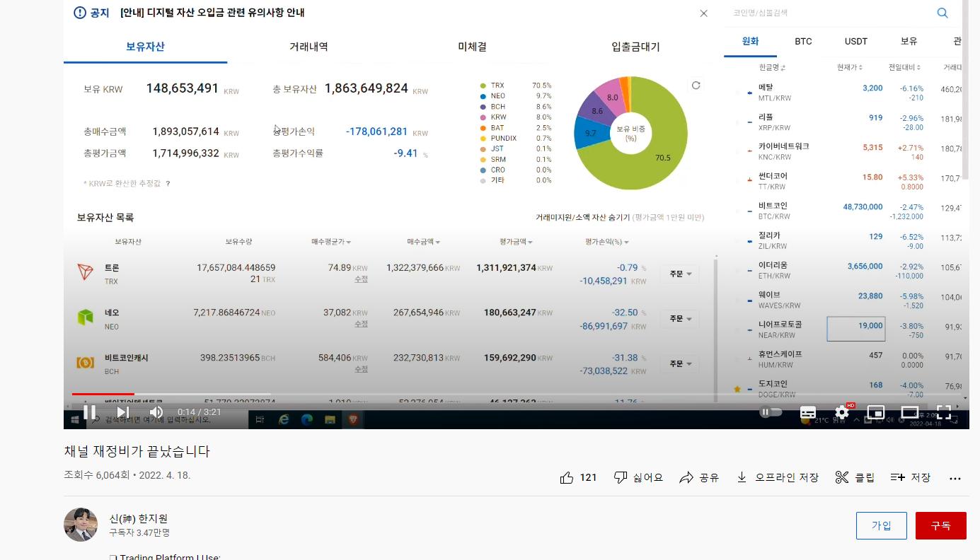Switch to the BTC market tab
The image size is (980, 560).
[x=803, y=41]
